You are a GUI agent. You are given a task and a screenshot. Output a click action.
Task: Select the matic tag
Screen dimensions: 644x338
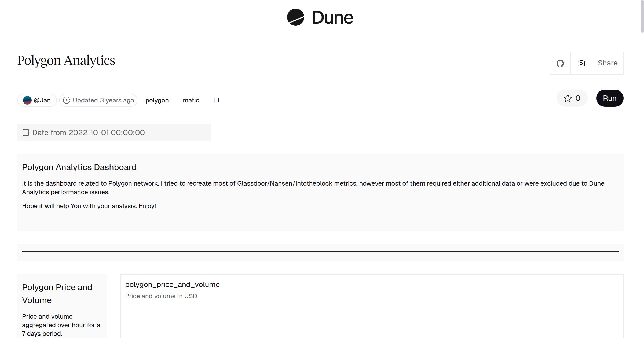(191, 100)
